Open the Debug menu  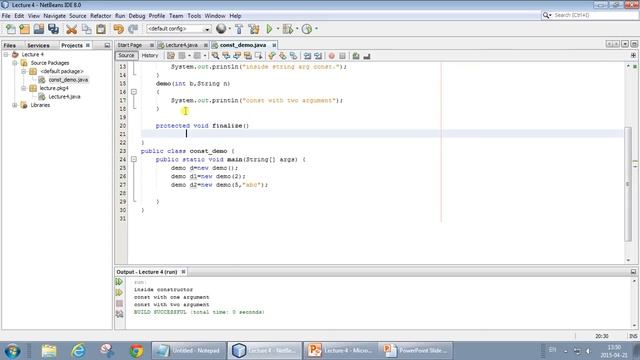(137, 16)
